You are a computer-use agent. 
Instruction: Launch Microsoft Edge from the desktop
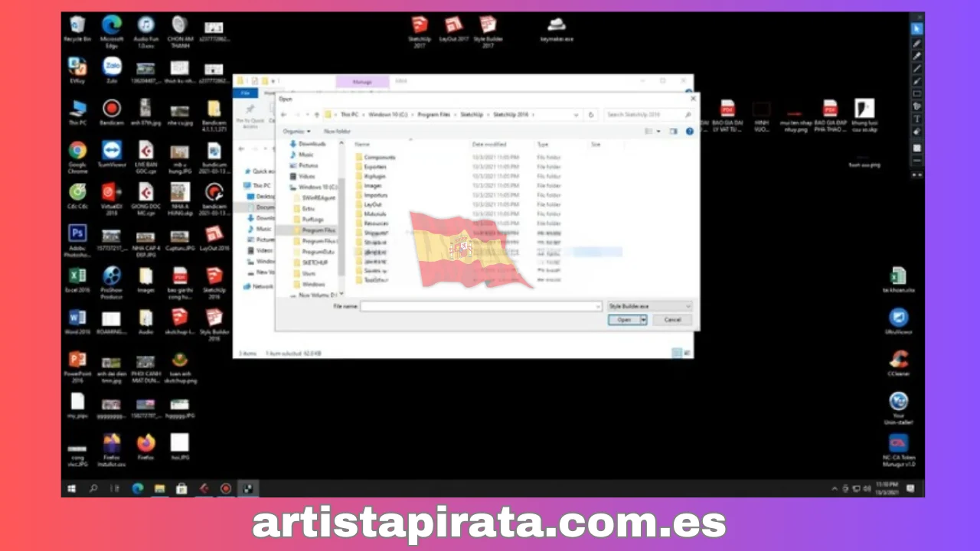coord(112,31)
